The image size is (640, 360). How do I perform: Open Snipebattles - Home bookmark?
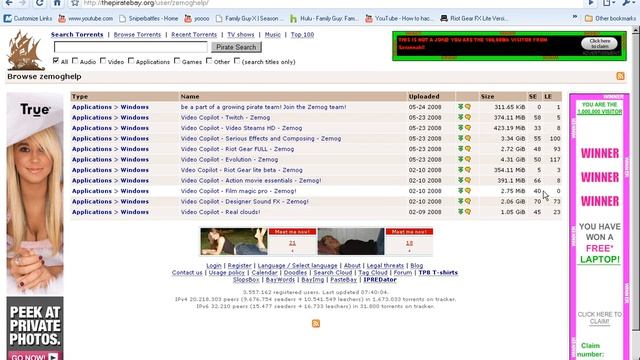point(149,18)
